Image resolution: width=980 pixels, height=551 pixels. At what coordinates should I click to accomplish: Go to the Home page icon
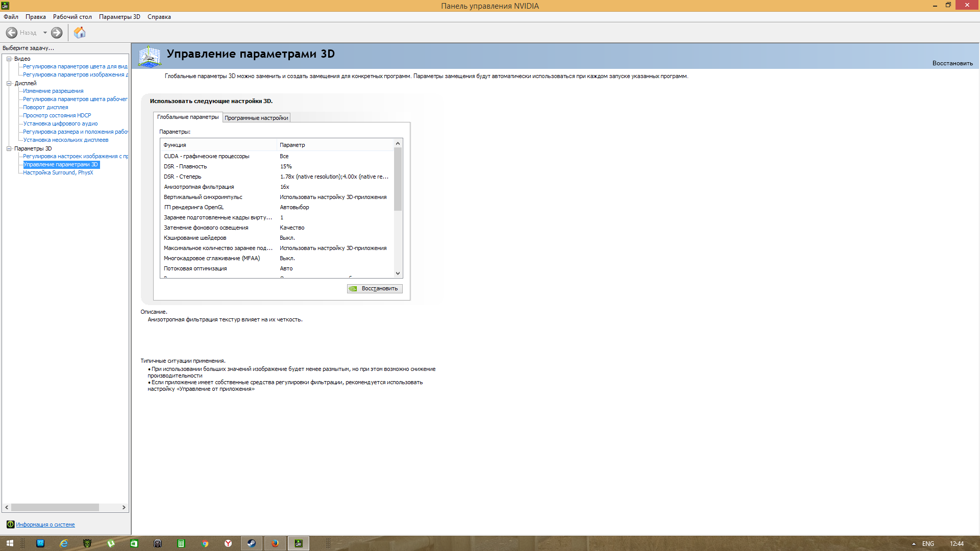click(x=80, y=33)
